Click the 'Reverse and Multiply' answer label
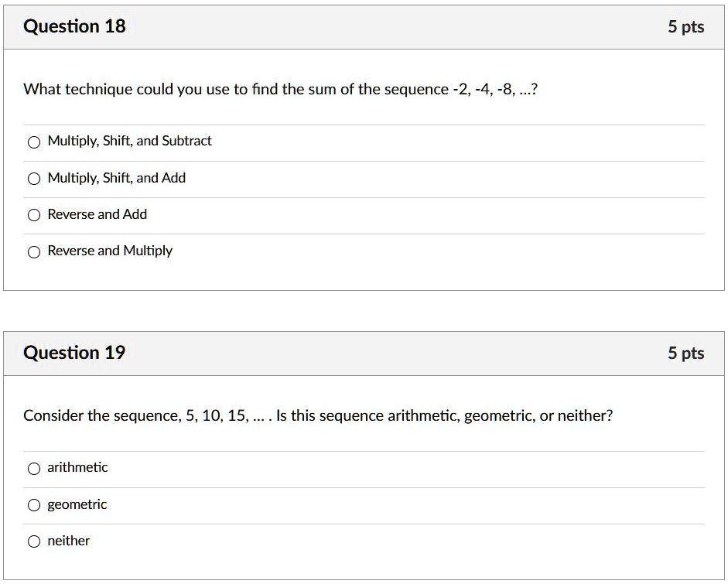The width and height of the screenshot is (728, 584). click(110, 251)
